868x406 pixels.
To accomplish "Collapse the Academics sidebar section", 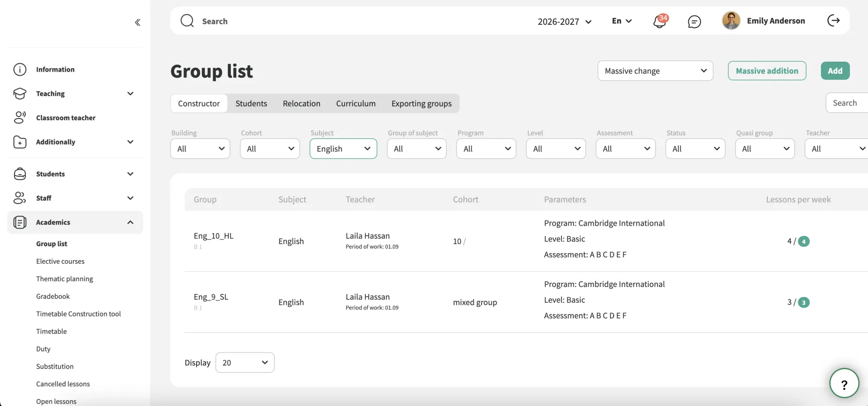I will (x=75, y=222).
